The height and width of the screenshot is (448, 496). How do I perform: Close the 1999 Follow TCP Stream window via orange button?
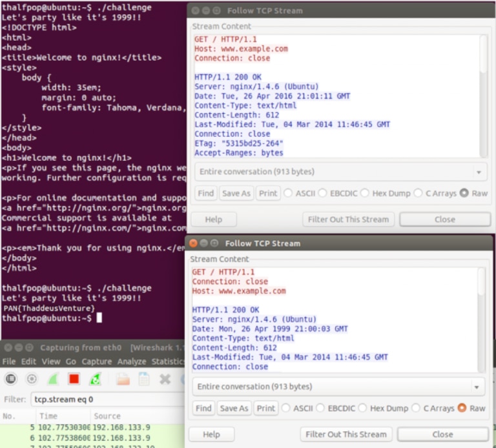pos(193,243)
